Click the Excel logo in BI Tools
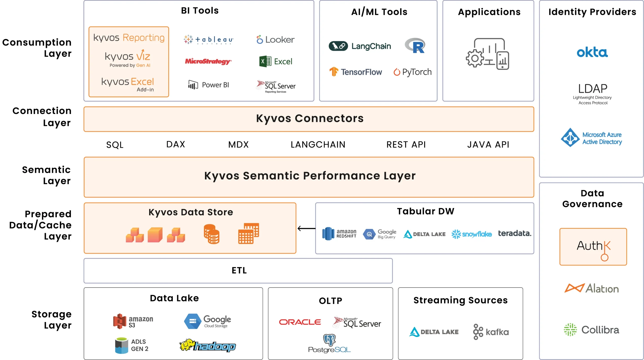The image size is (644, 360). coord(276,61)
